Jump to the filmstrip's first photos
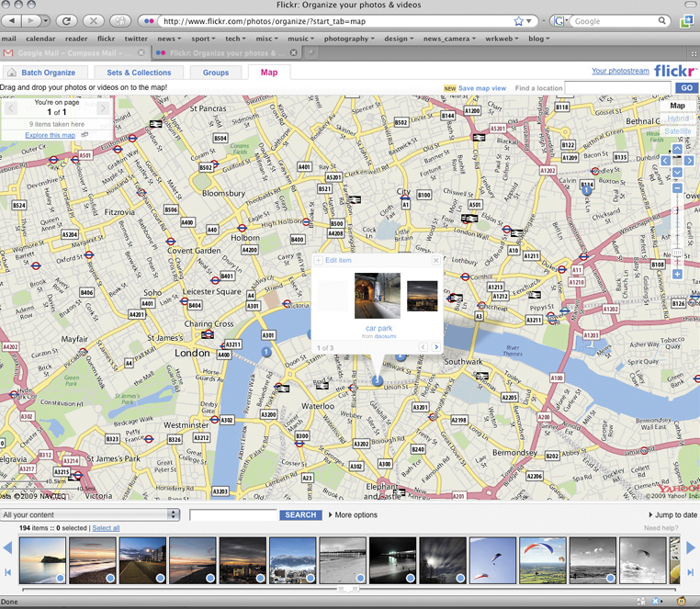 [7, 572]
